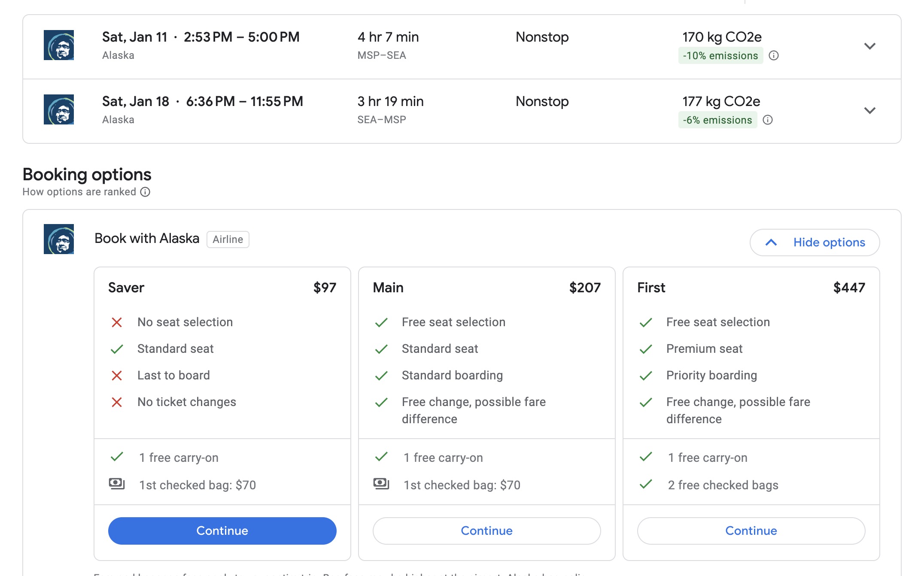The image size is (924, 576).
Task: Click the checkmark beside 2 free checked bags
Action: [x=646, y=485]
